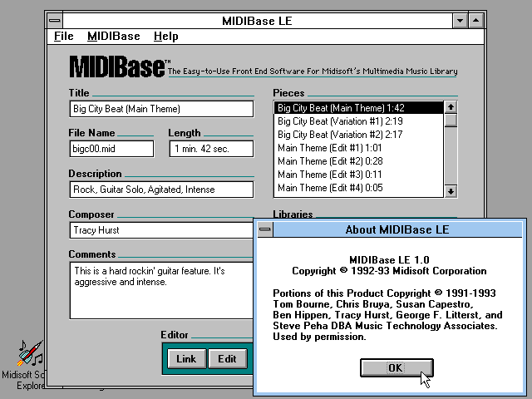The width and height of the screenshot is (532, 399).
Task: Click the Length field 1 min. 42 sec.
Action: pos(211,149)
